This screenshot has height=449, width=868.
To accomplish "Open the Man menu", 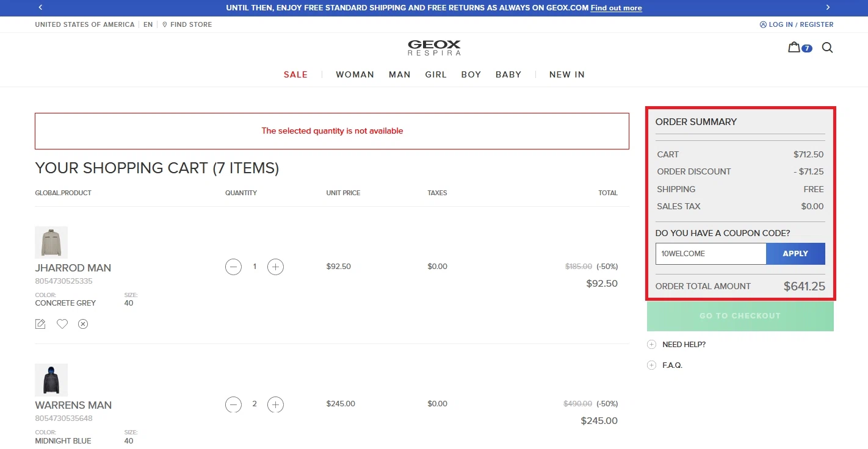I will click(400, 74).
